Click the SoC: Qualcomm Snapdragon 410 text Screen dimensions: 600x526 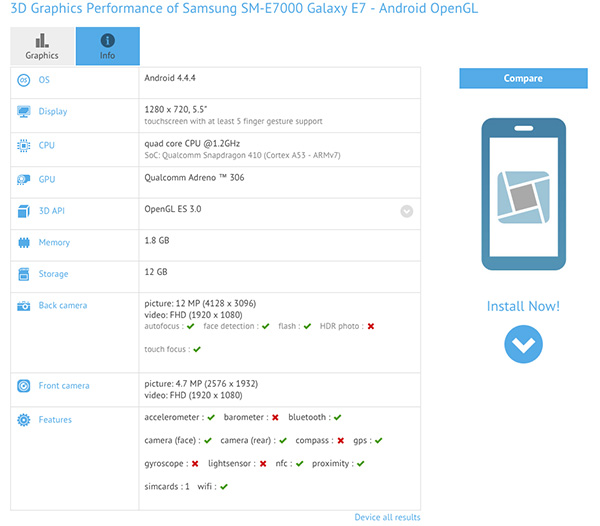click(242, 155)
